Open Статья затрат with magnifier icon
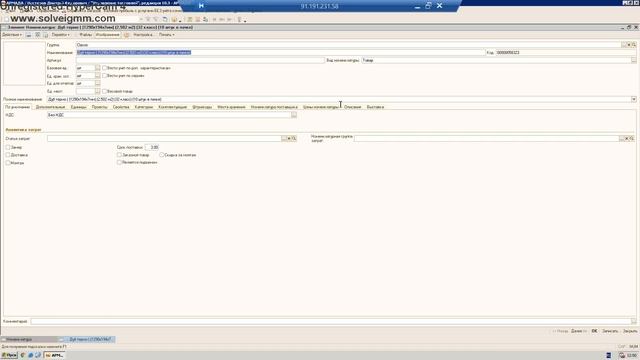 pyautogui.click(x=294, y=139)
